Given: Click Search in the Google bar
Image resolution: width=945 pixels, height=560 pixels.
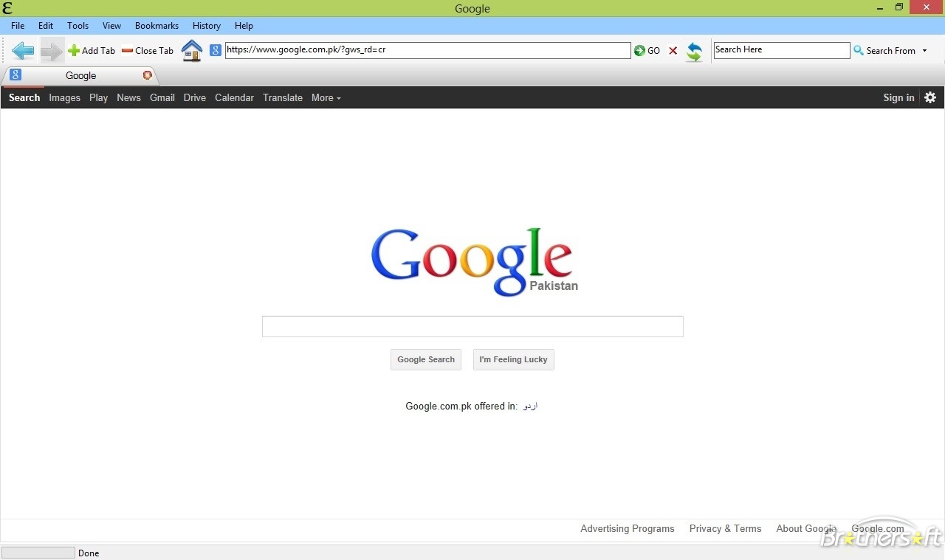Looking at the screenshot, I should (24, 97).
